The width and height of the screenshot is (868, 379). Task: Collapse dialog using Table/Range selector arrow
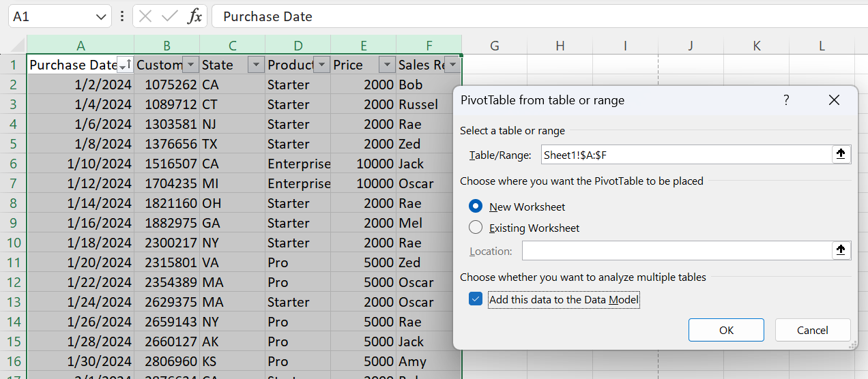841,155
